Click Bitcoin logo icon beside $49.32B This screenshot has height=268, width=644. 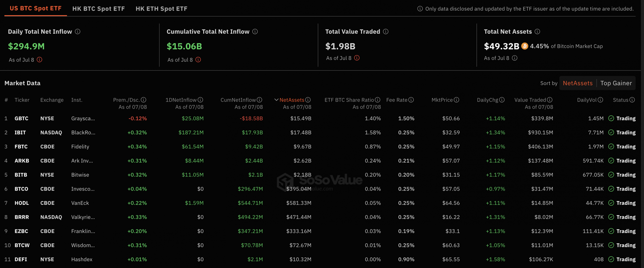(x=525, y=46)
